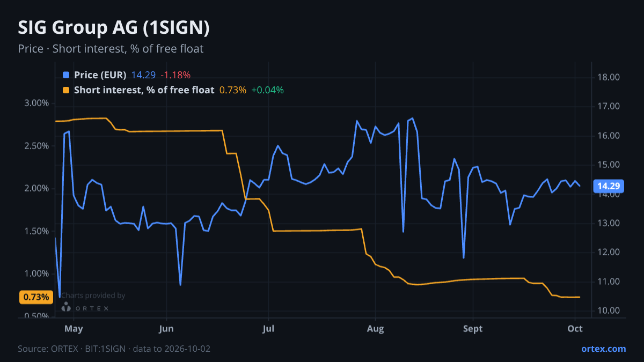Click the 12.00 right axis label
The height and width of the screenshot is (362, 644).
click(x=609, y=252)
